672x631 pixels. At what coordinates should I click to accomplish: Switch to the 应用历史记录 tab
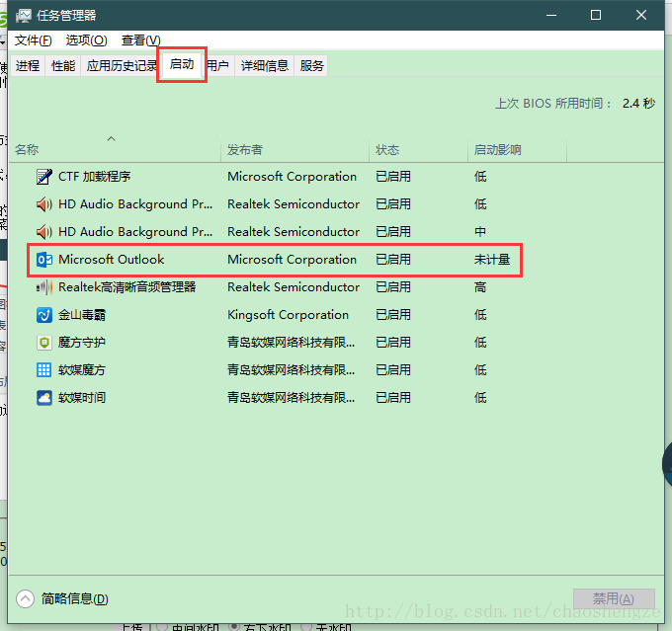point(121,65)
